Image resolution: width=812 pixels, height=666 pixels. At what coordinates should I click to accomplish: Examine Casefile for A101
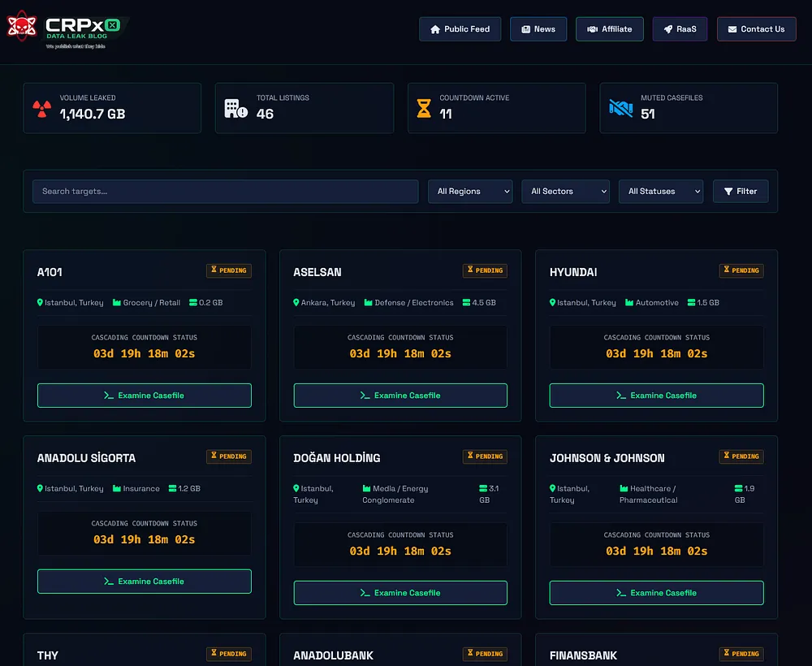pyautogui.click(x=144, y=396)
